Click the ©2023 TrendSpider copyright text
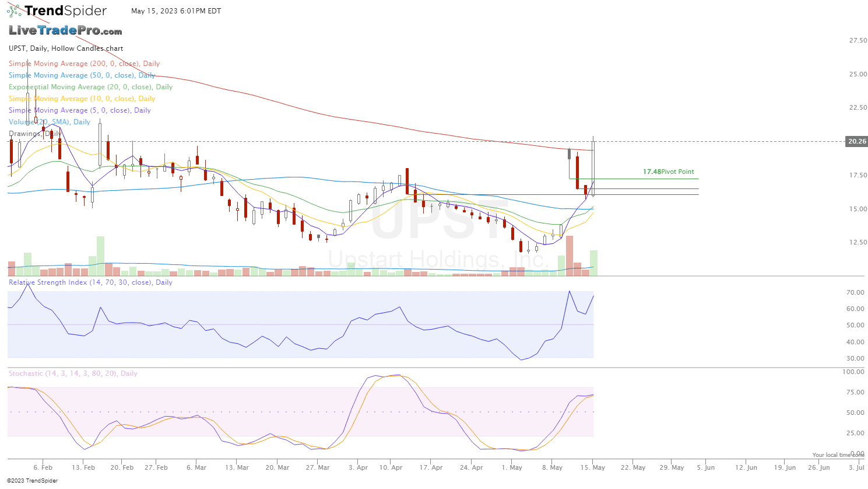The image size is (868, 489). click(x=33, y=481)
